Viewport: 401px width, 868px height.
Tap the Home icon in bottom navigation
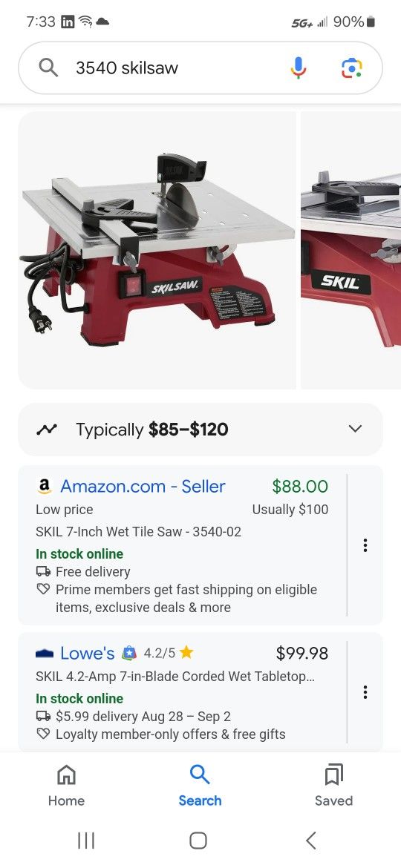click(x=67, y=775)
